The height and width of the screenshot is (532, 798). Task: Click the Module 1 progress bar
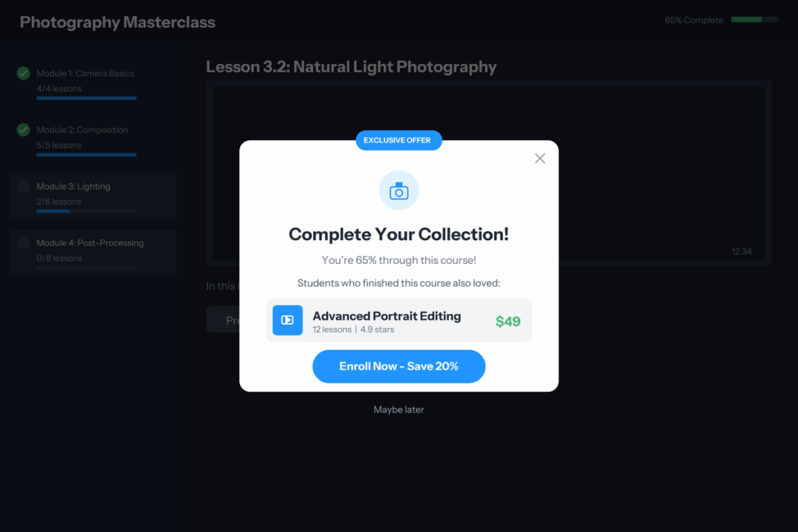point(87,98)
